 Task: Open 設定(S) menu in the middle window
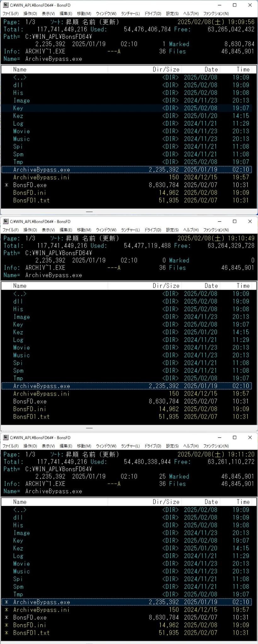[x=172, y=230]
